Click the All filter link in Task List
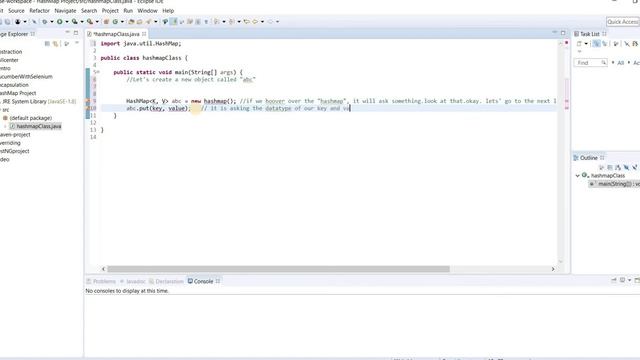This screenshot has width=640, height=360. coord(621,62)
